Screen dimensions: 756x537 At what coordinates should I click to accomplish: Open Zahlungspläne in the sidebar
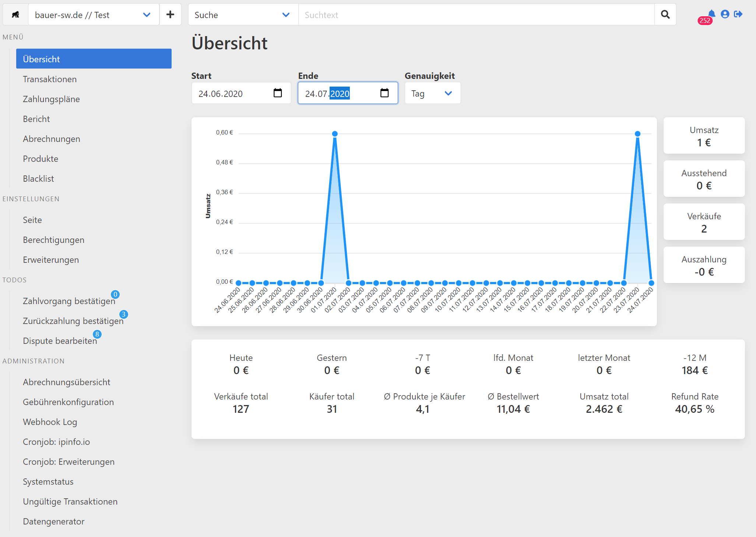51,99
